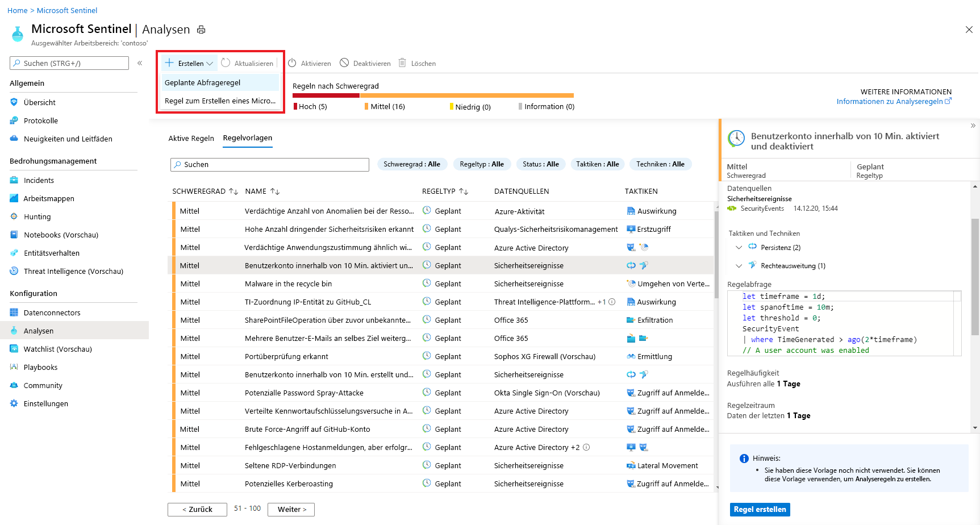The image size is (980, 525).
Task: Collapse the details pane with double chevron
Action: pyautogui.click(x=973, y=126)
